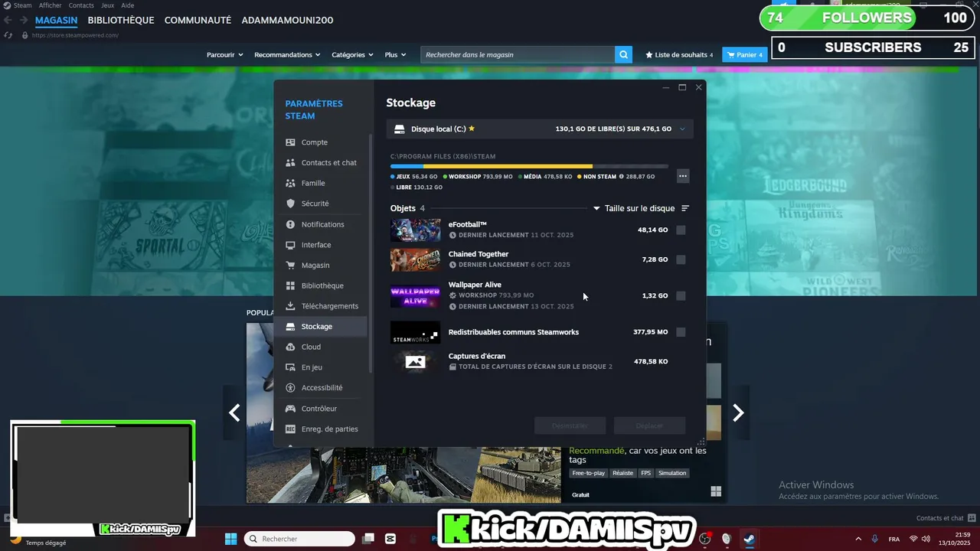Click the Stockage drive icon in sidebar

[x=290, y=326]
